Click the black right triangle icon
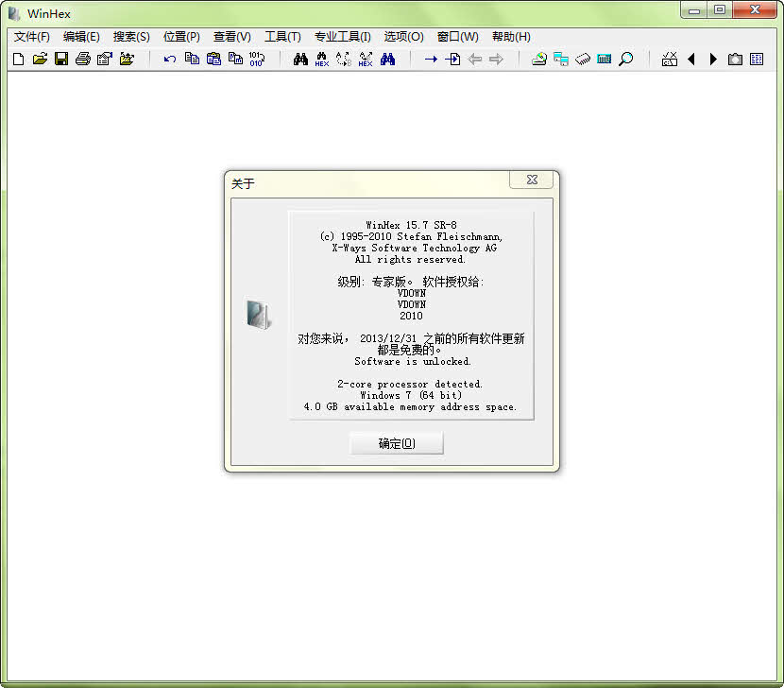 713,59
